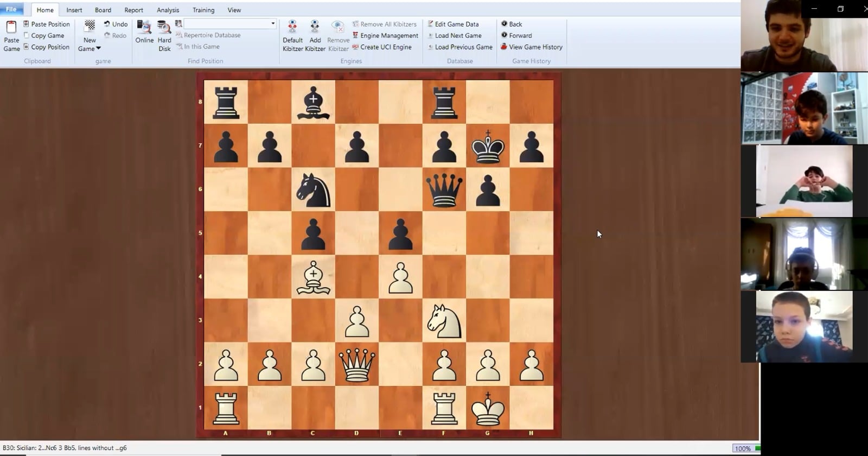The width and height of the screenshot is (868, 456).
Task: Click the 100% zoom indicator
Action: [x=743, y=448]
